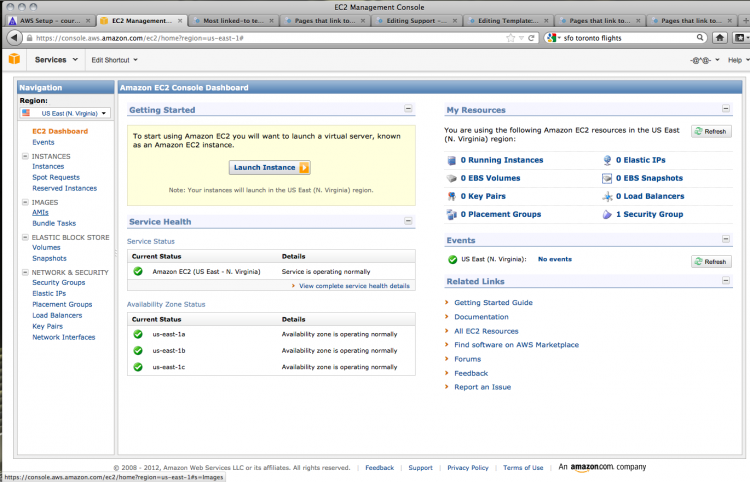
Task: Click the Launch Instance button
Action: [270, 167]
